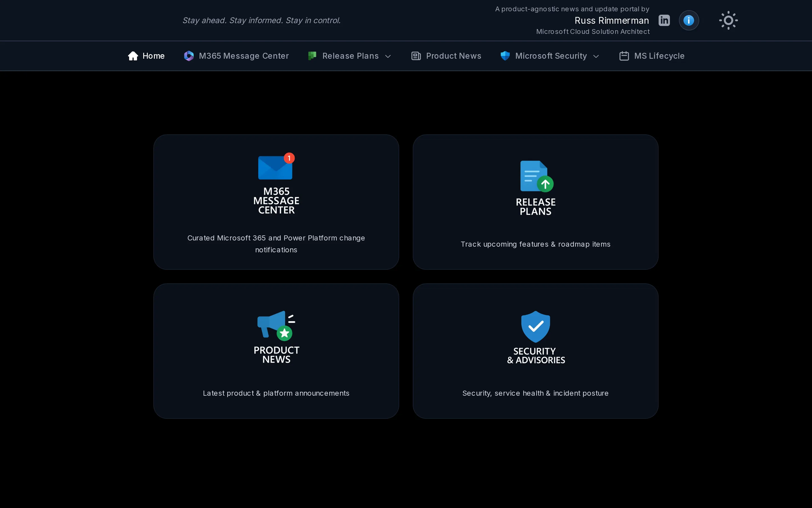
Task: Click the Curated Microsoft 365 notifications description
Action: [276, 244]
